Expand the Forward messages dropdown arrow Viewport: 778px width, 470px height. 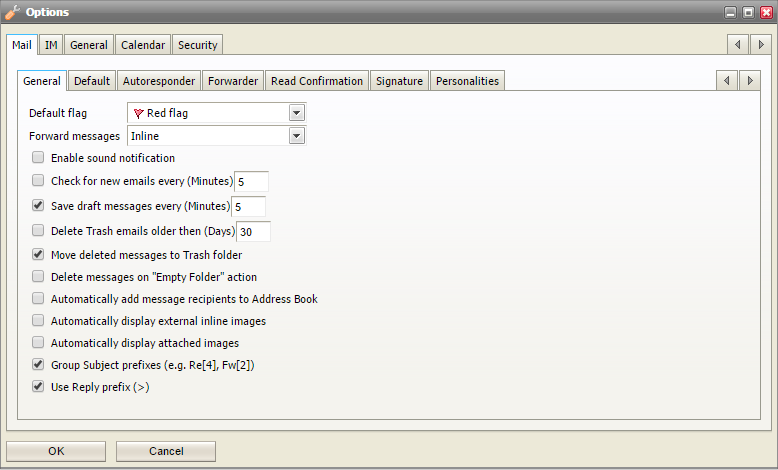297,135
